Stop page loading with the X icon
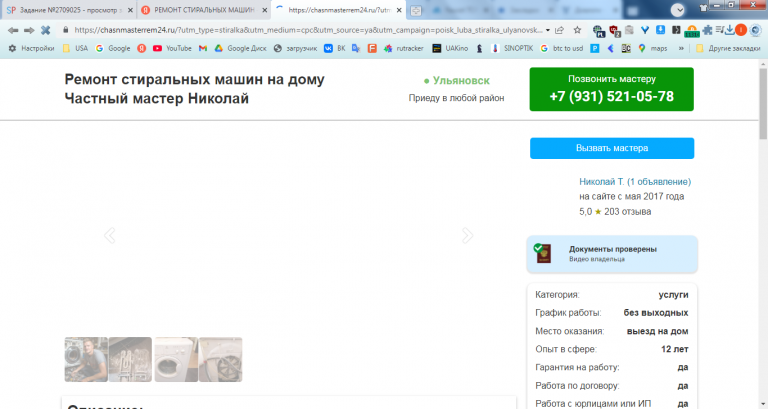The image size is (768, 409). pos(46,30)
